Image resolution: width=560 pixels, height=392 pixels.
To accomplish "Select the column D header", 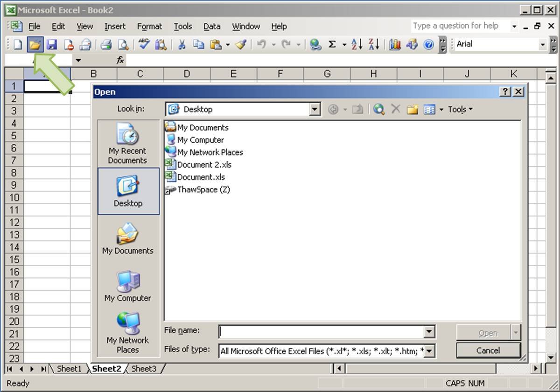I will [x=187, y=74].
